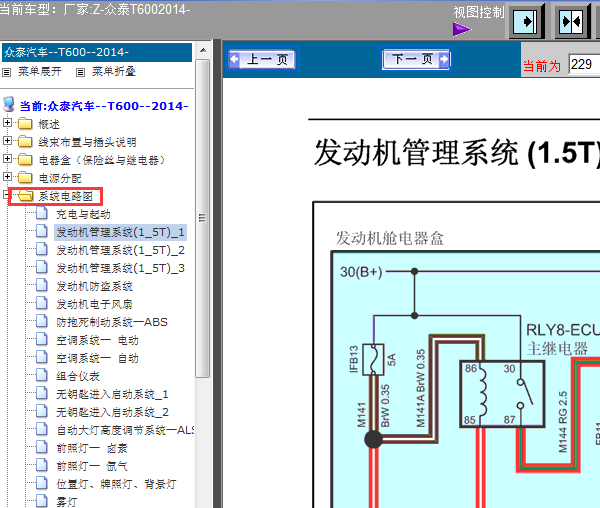Viewport: 600px width, 508px height.
Task: Click document icon beside 防抱死制动系统—ABS
Action: click(x=42, y=321)
